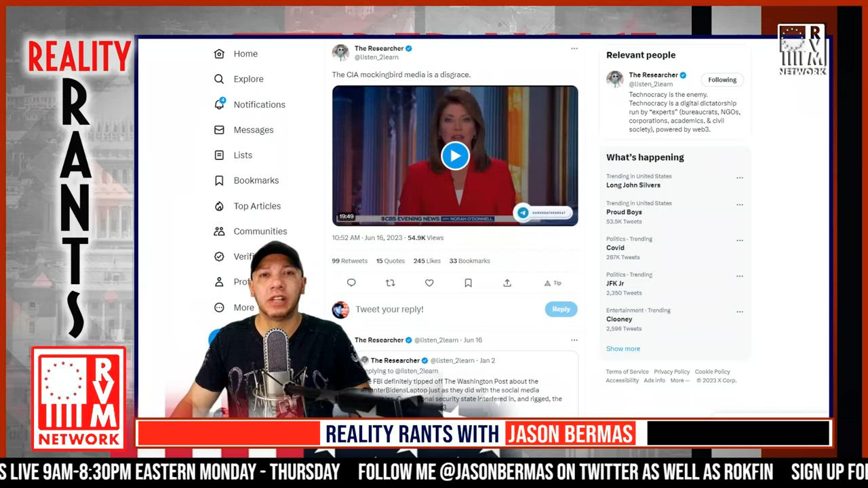868x488 pixels.
Task: Click Show more under trending list
Action: tap(623, 348)
